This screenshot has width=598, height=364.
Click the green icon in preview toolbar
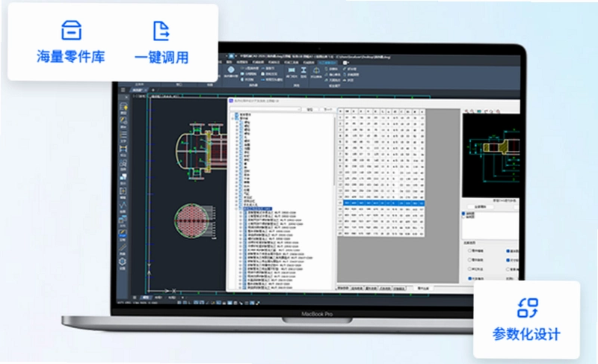click(x=479, y=111)
